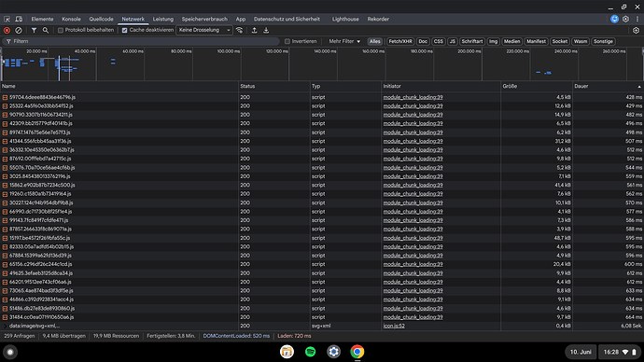This screenshot has width=644, height=362.
Task: Toggle the Img filter chip
Action: tap(494, 41)
